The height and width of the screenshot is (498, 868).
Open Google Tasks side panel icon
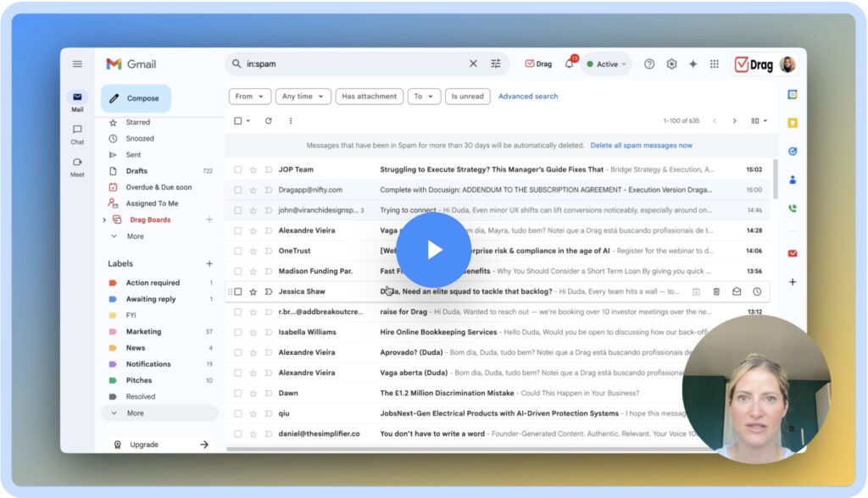click(793, 151)
